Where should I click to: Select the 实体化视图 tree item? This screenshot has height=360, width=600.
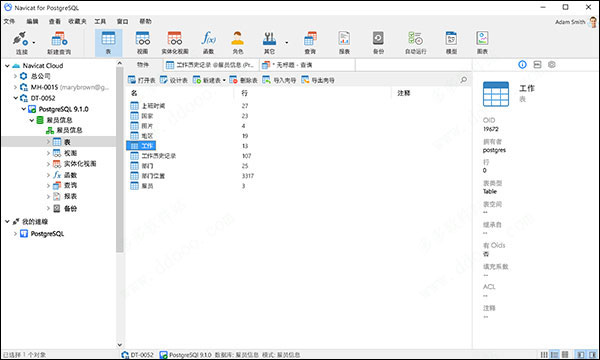(74, 164)
